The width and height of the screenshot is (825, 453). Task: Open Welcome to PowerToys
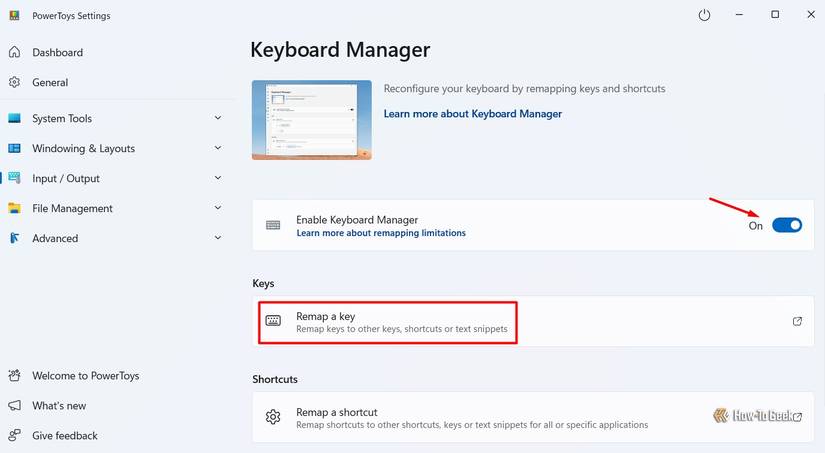[86, 376]
